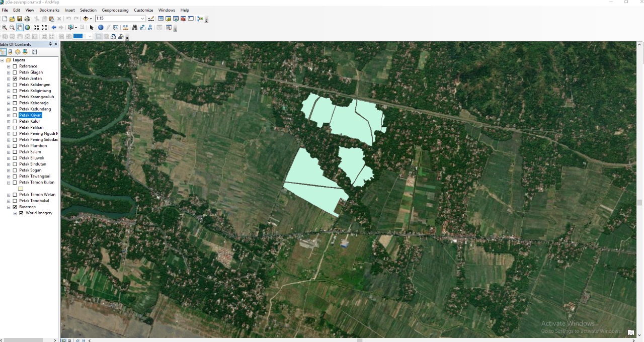Screen dimensions: 644x342
Task: Click Fixed Zoom In arrows
Action: [37, 27]
